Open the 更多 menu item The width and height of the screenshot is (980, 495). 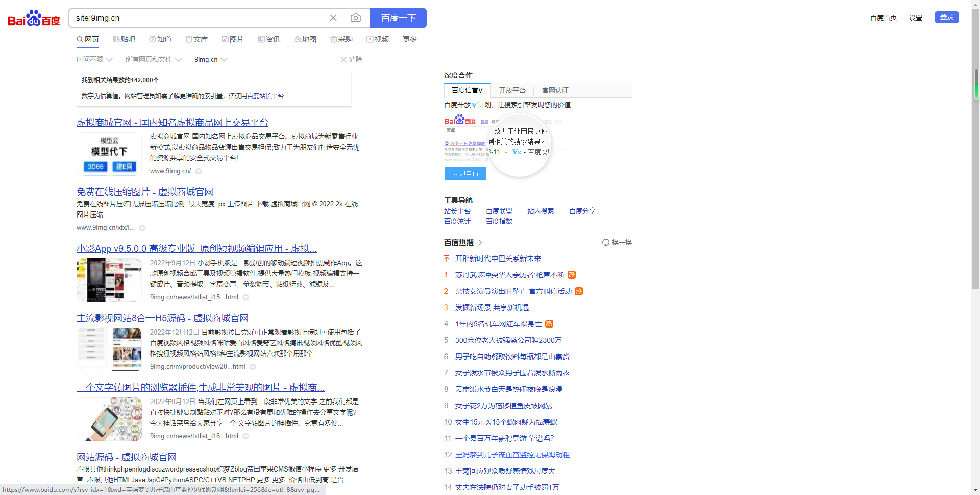click(x=410, y=39)
